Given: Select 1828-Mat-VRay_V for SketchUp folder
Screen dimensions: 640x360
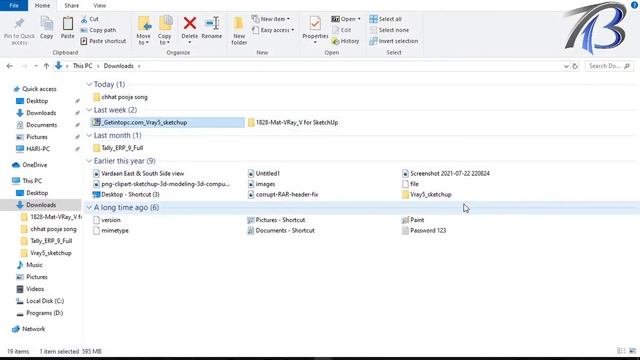Looking at the screenshot, I should (293, 122).
